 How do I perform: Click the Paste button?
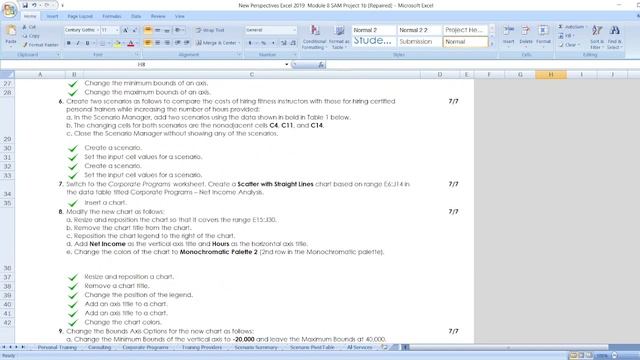point(11,36)
